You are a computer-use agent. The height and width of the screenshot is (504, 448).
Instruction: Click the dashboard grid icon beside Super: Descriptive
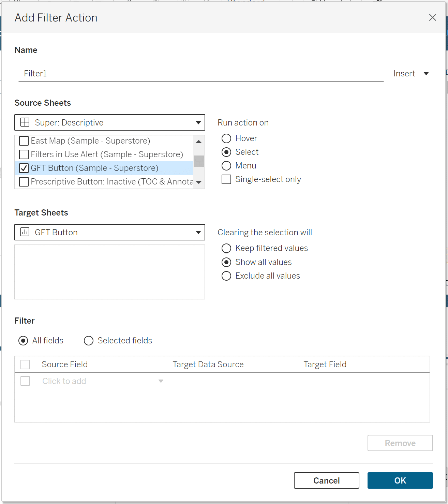(25, 122)
